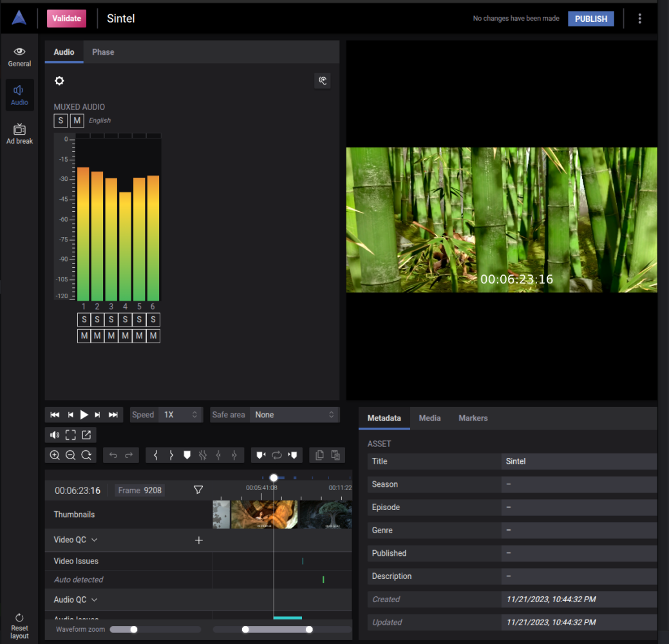
Task: Click the PUBLISH button
Action: tap(590, 19)
